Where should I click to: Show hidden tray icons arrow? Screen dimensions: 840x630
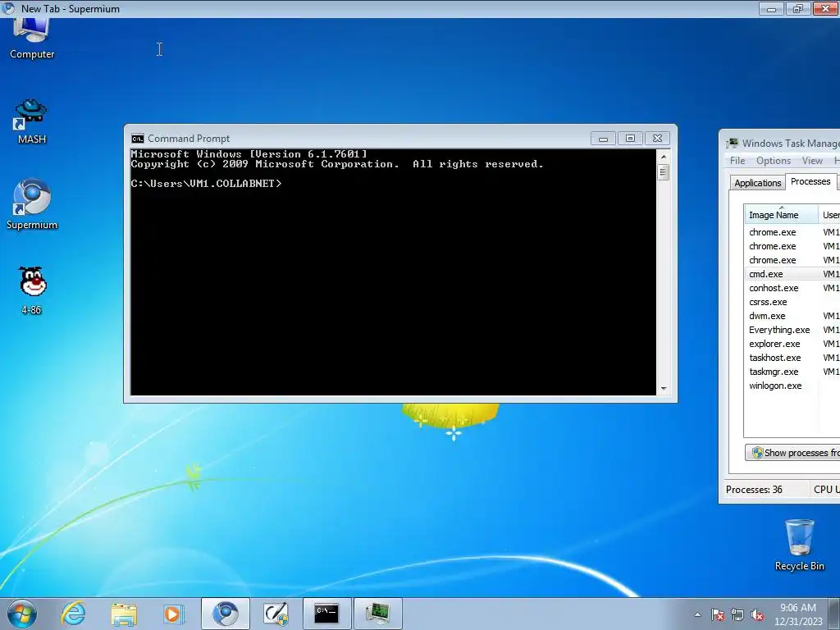[697, 614]
